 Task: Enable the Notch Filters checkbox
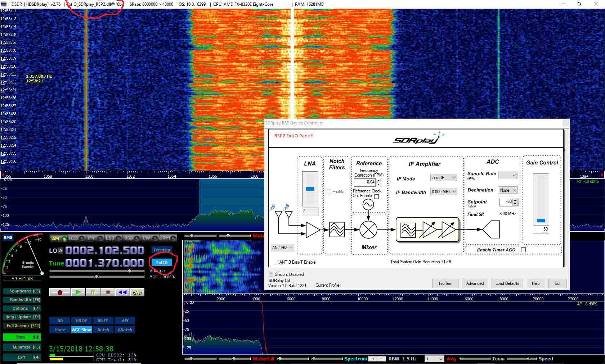pyautogui.click(x=329, y=192)
